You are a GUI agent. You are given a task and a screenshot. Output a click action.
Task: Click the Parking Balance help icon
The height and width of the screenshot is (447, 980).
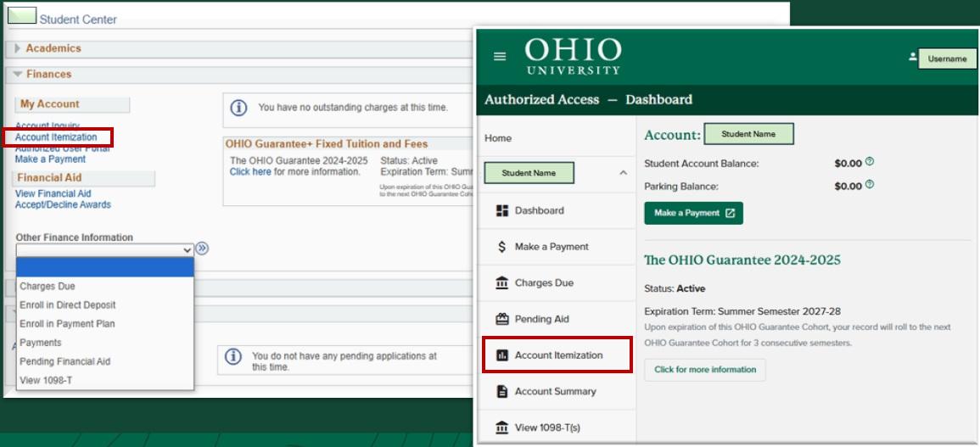click(870, 185)
